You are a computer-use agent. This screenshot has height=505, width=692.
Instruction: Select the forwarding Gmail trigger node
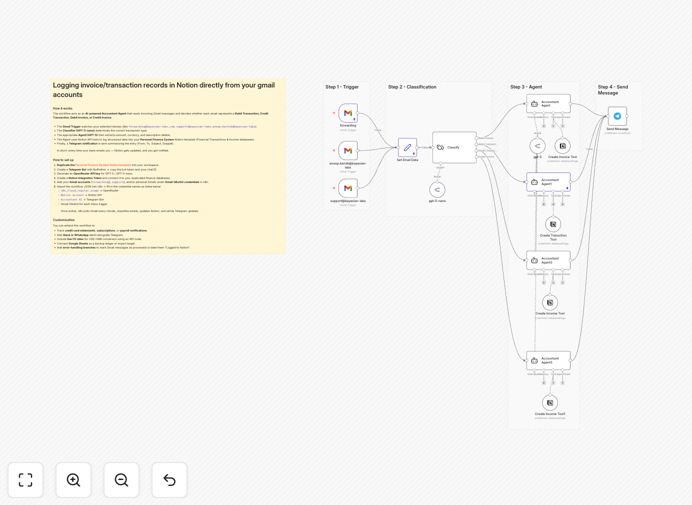348,113
